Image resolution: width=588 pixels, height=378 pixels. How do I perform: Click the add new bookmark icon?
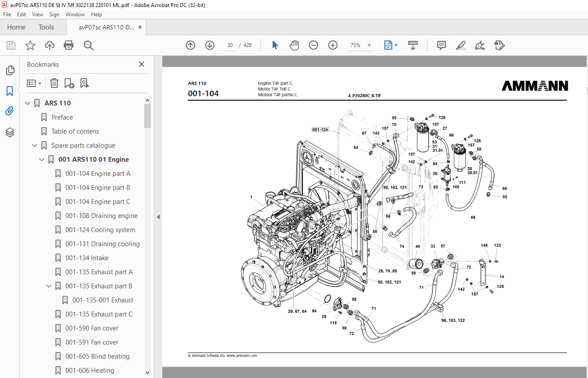(69, 83)
